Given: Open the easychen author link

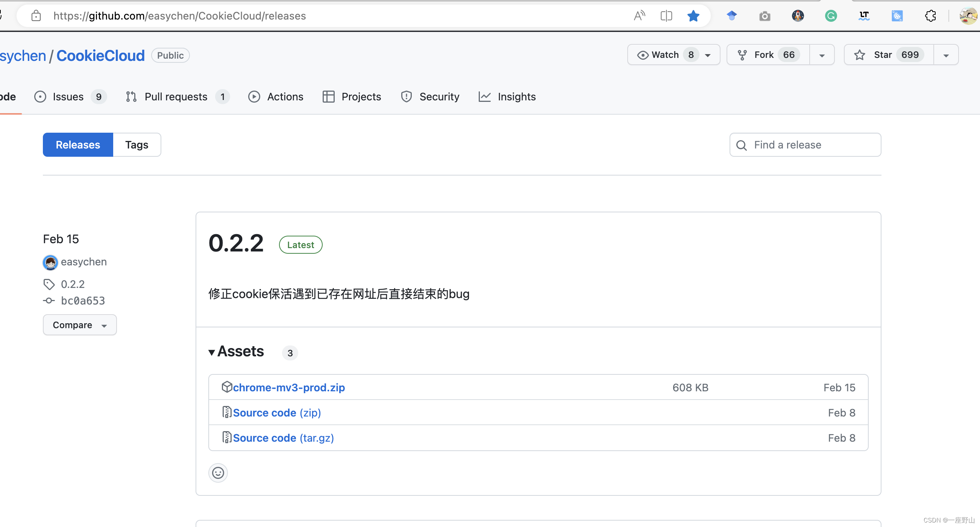Looking at the screenshot, I should pyautogui.click(x=84, y=262).
